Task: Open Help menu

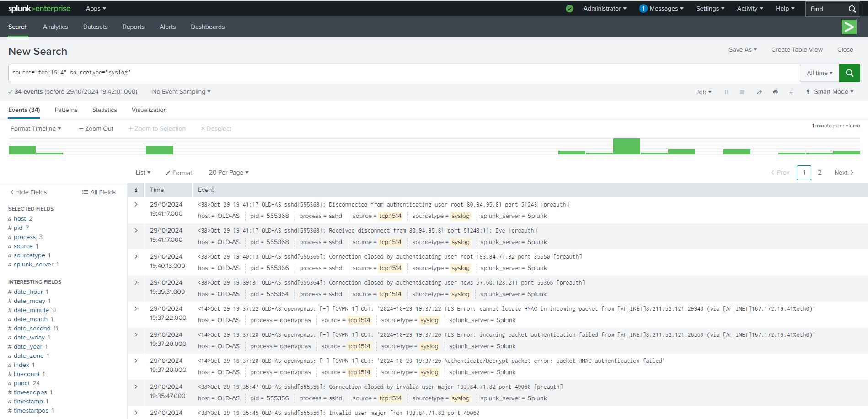Action: click(785, 9)
